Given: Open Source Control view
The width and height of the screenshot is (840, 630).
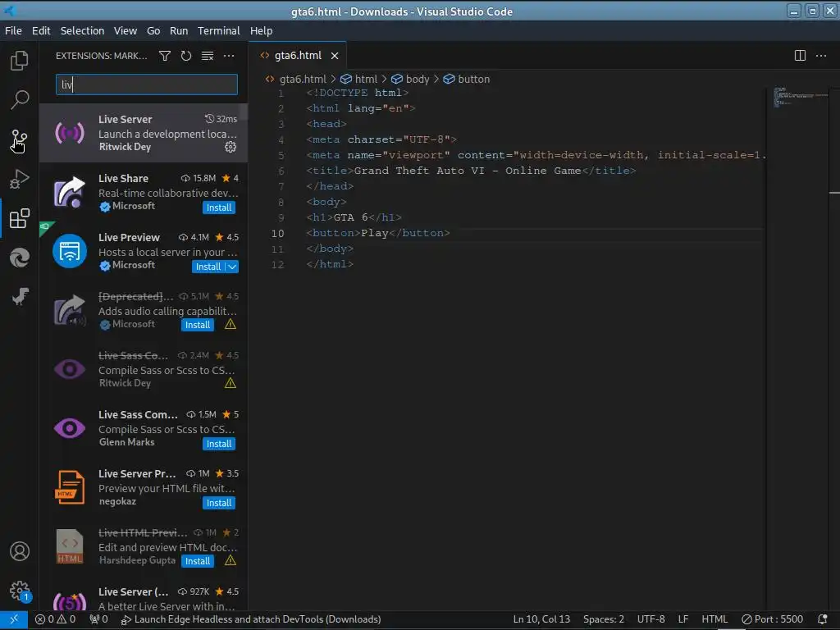Looking at the screenshot, I should 20,139.
